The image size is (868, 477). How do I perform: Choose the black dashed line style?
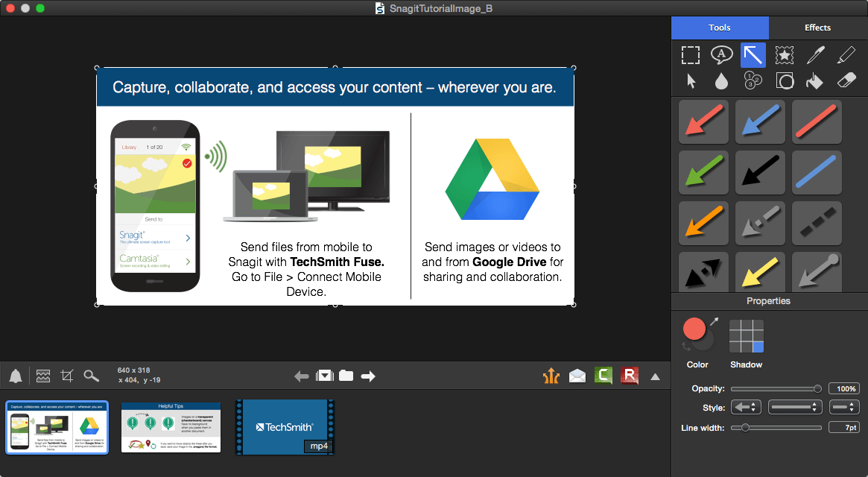(x=817, y=223)
